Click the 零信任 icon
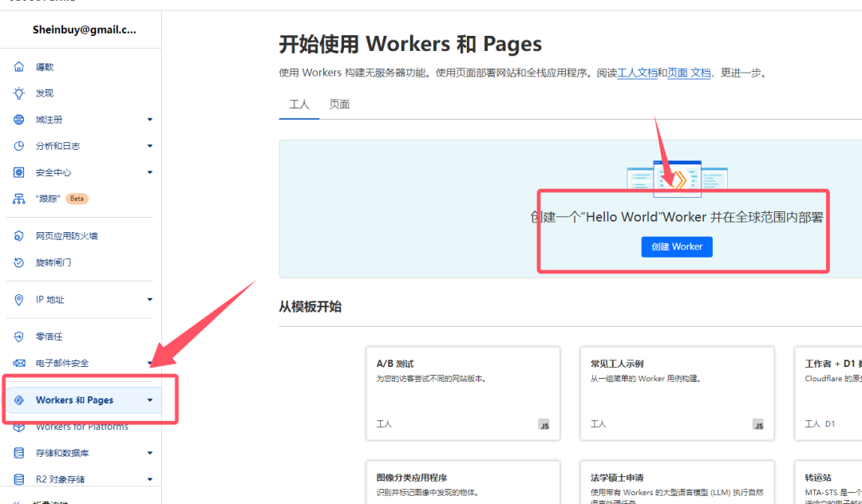 (x=18, y=337)
